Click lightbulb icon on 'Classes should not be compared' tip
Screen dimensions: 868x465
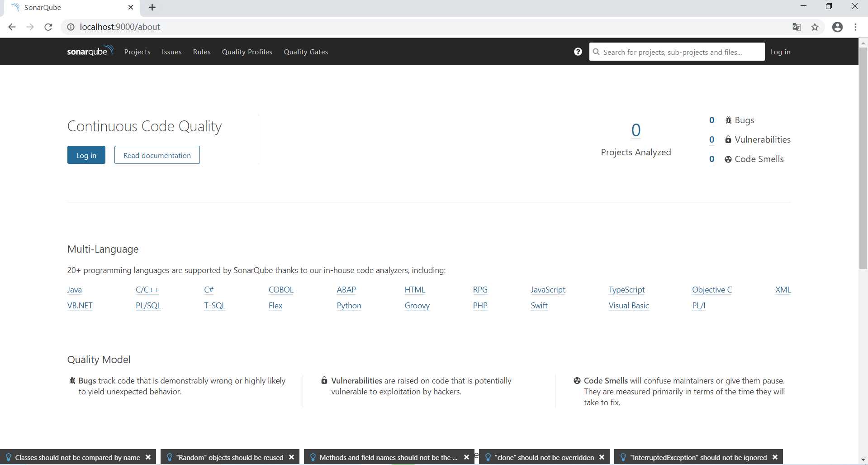[x=8, y=457]
